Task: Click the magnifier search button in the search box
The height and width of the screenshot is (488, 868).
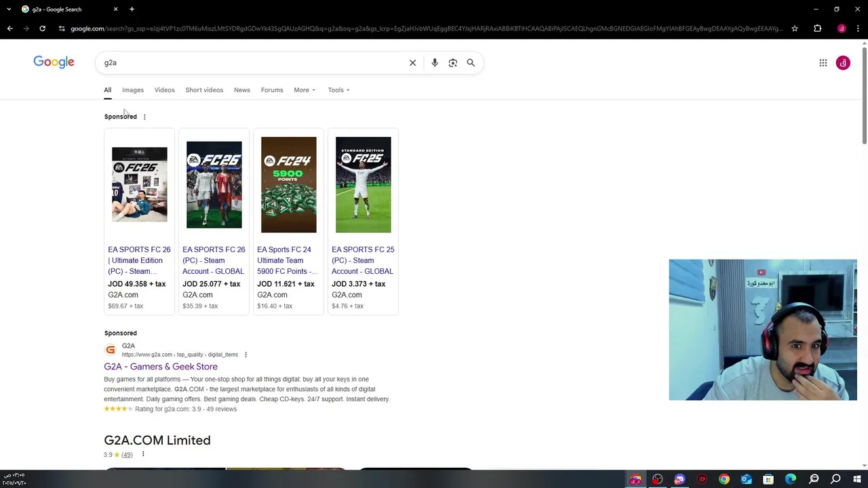Action: click(471, 63)
